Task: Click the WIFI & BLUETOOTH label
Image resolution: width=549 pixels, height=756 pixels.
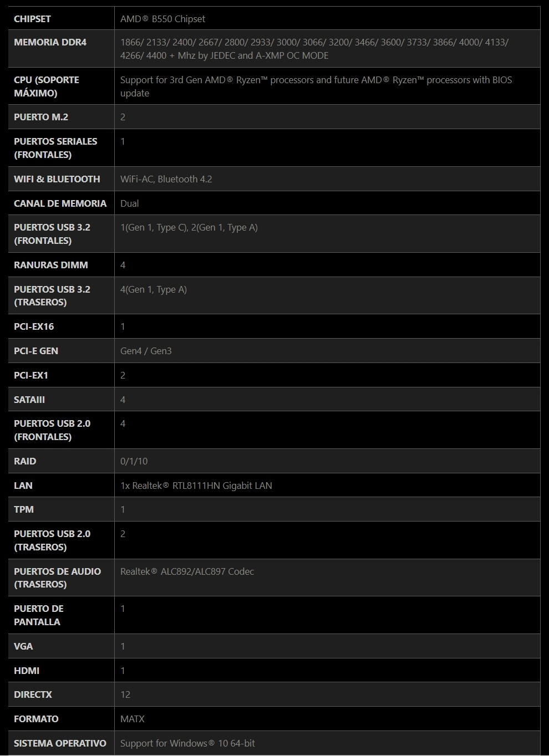Action: [x=57, y=179]
